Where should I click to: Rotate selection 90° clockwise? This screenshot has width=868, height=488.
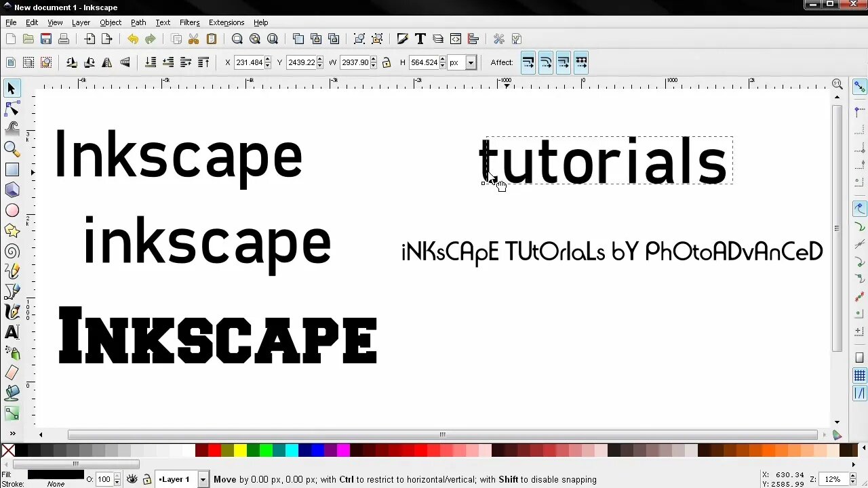tap(90, 62)
